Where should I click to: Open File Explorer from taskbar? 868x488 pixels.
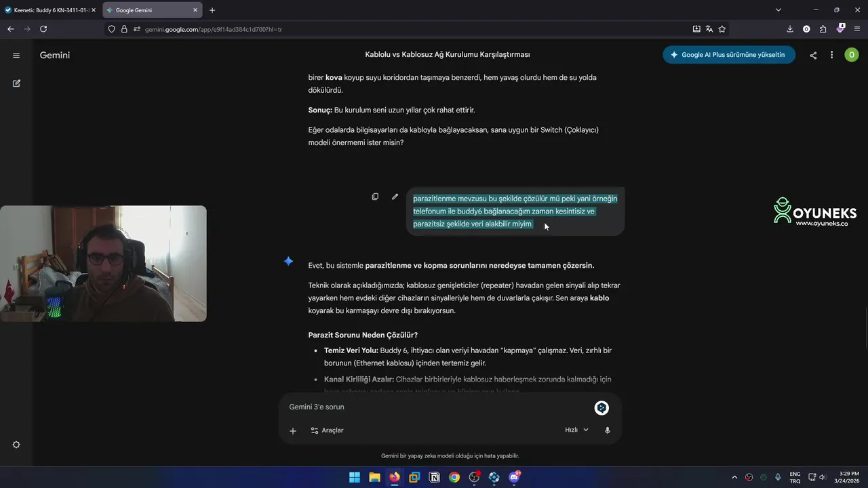[374, 477]
